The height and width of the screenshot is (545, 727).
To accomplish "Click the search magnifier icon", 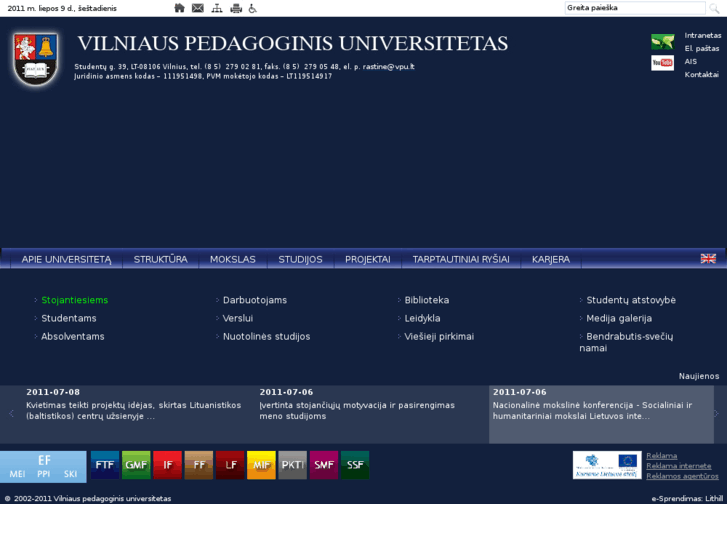I will tap(714, 8).
